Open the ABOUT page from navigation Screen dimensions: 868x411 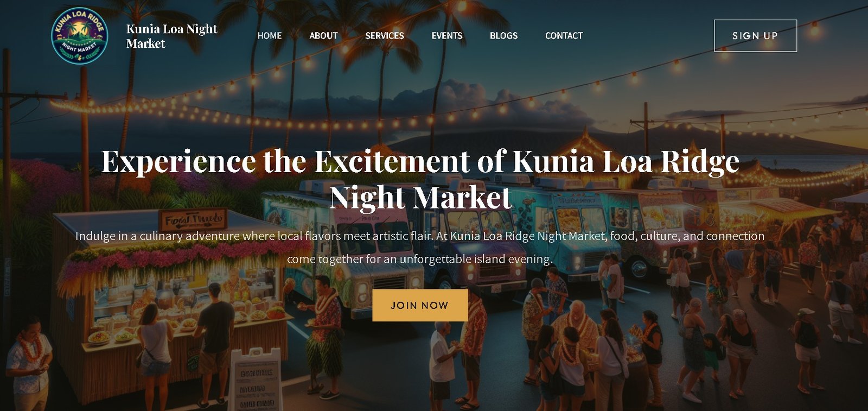(x=323, y=36)
